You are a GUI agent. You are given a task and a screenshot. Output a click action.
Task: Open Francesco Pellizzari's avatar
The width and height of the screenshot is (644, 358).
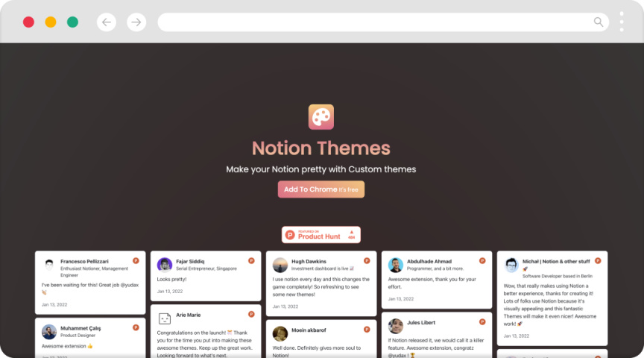49,265
